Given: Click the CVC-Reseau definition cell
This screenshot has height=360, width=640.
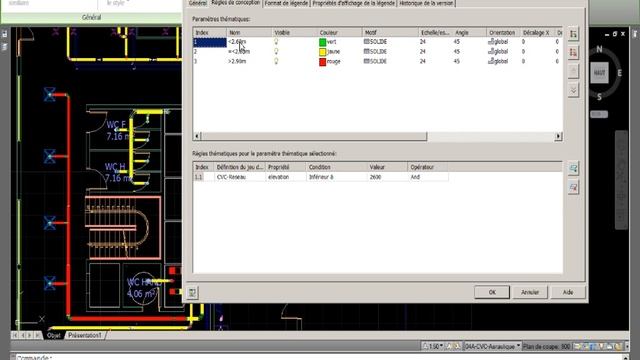Looking at the screenshot, I should click(x=239, y=177).
